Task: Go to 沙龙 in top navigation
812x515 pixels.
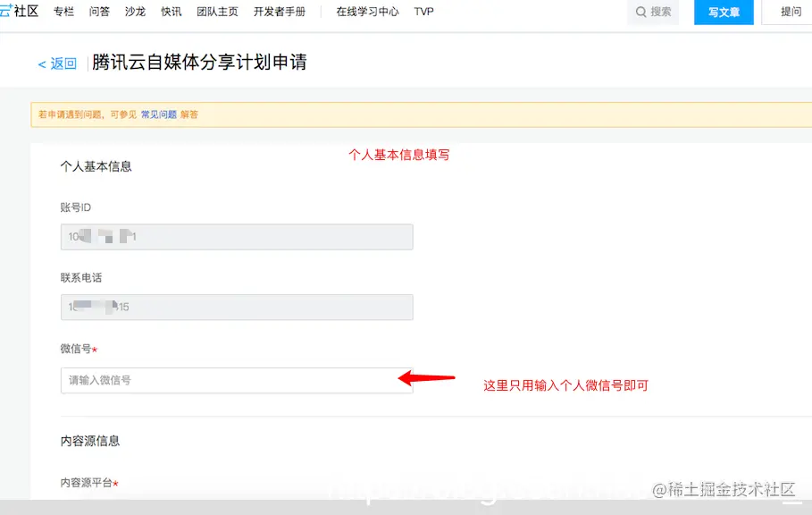Action: tap(135, 12)
